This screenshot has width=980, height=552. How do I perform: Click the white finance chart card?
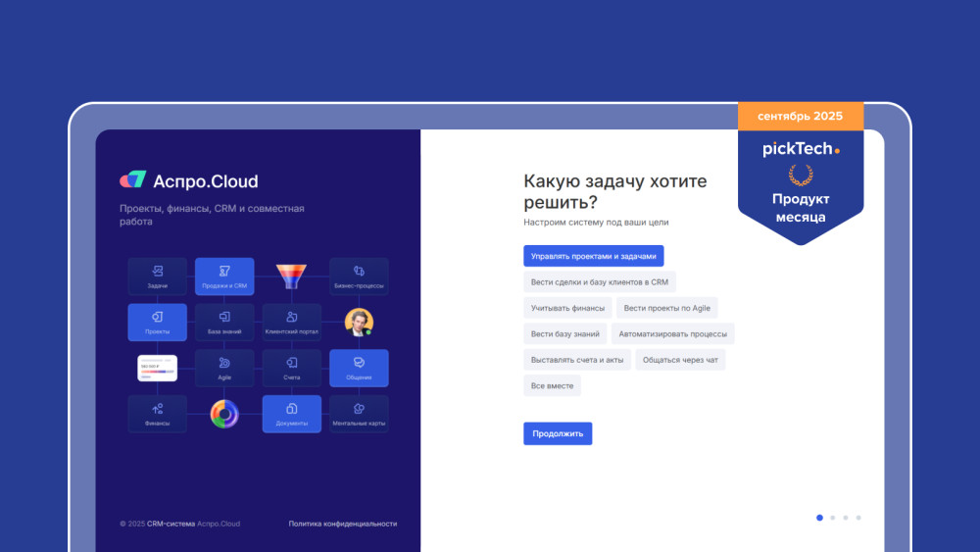pyautogui.click(x=158, y=369)
